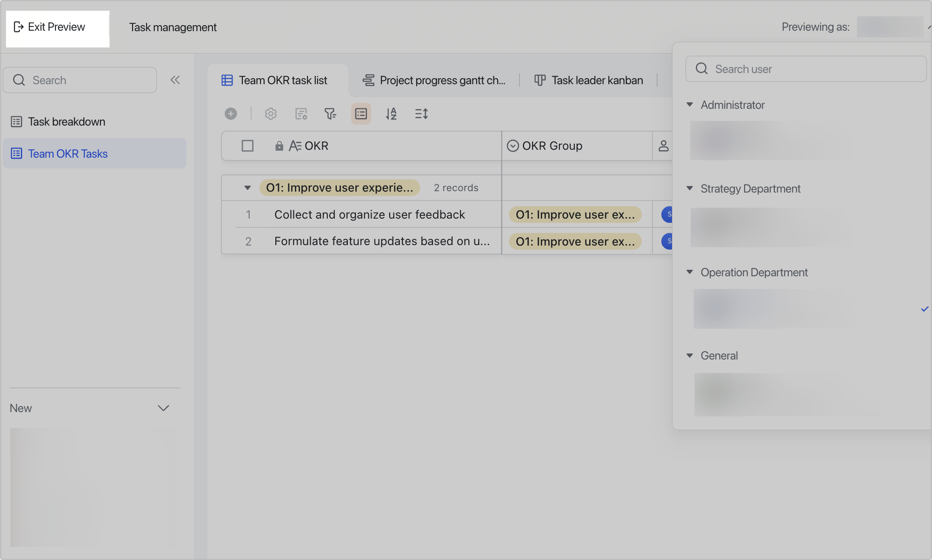Image resolution: width=932 pixels, height=560 pixels.
Task: Open the Task breakdown table
Action: (x=66, y=121)
